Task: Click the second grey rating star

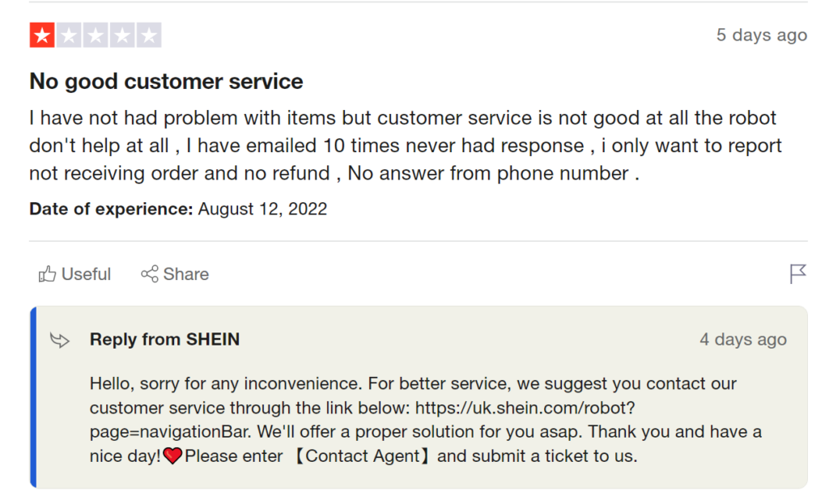Action: click(x=69, y=36)
